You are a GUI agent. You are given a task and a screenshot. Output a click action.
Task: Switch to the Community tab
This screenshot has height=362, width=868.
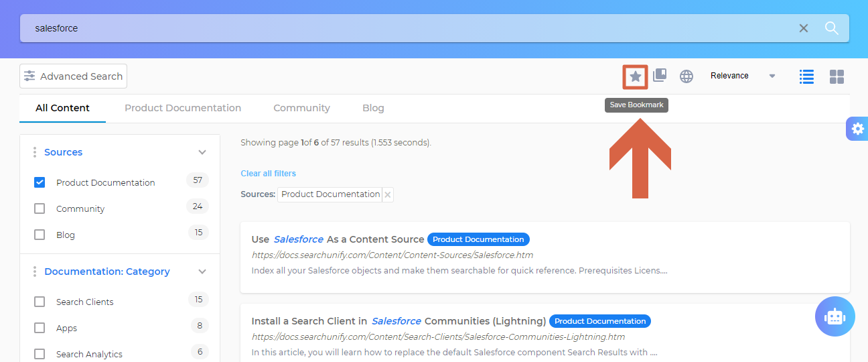(x=301, y=108)
